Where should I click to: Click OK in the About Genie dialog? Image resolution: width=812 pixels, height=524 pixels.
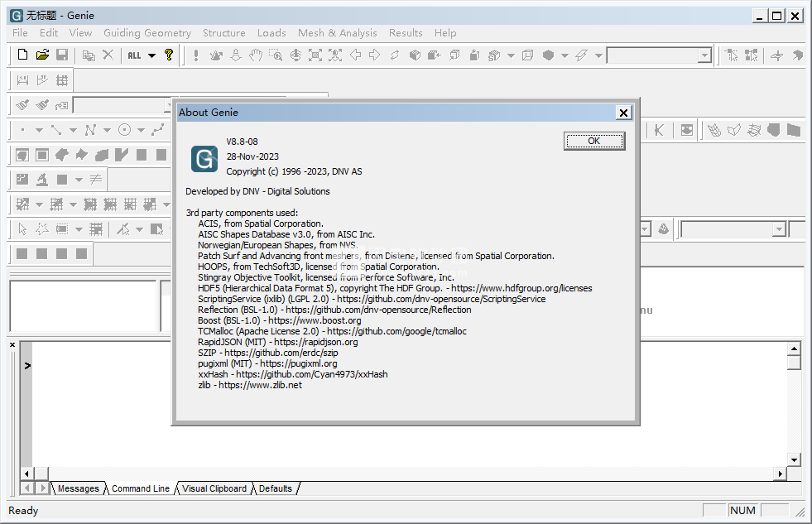tap(594, 141)
